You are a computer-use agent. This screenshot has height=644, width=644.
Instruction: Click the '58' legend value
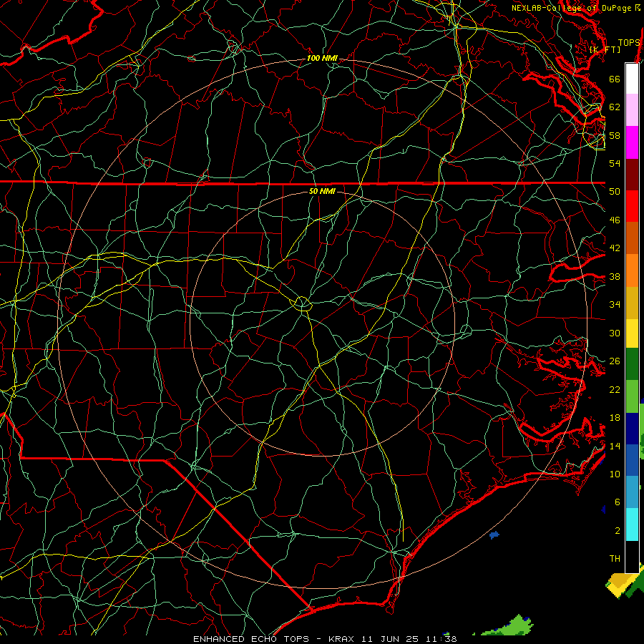coord(615,135)
